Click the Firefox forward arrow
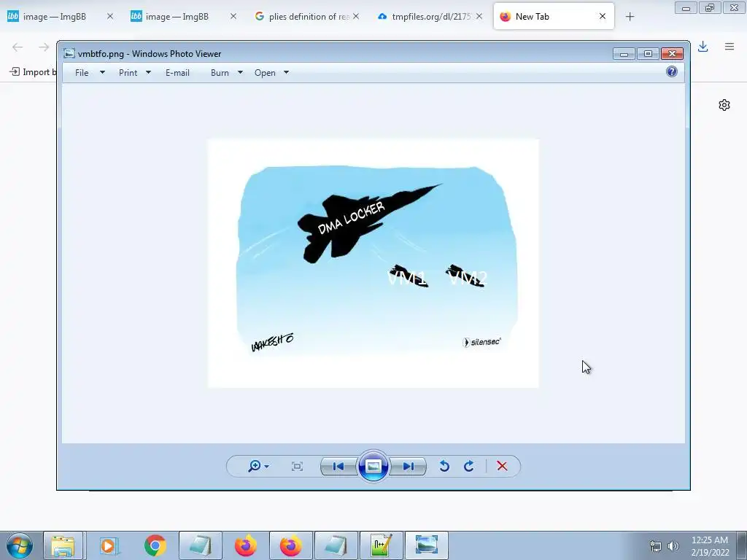This screenshot has width=747, height=560. [44, 47]
